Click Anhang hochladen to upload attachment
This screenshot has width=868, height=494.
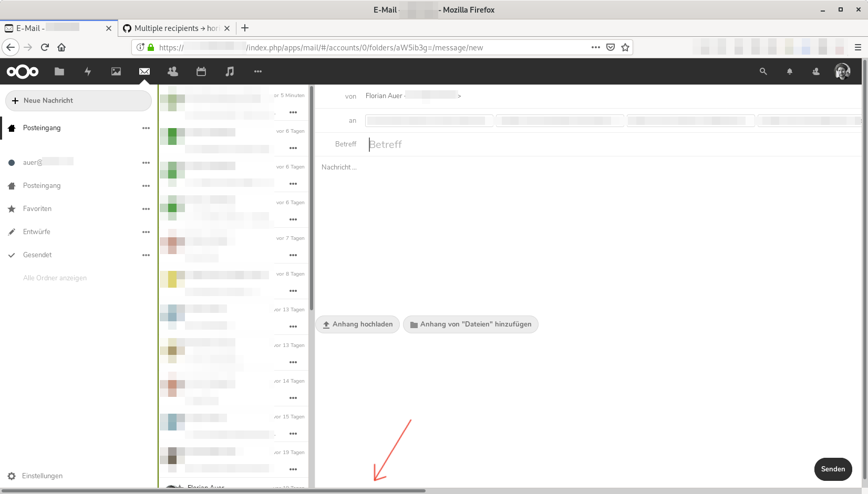point(357,324)
